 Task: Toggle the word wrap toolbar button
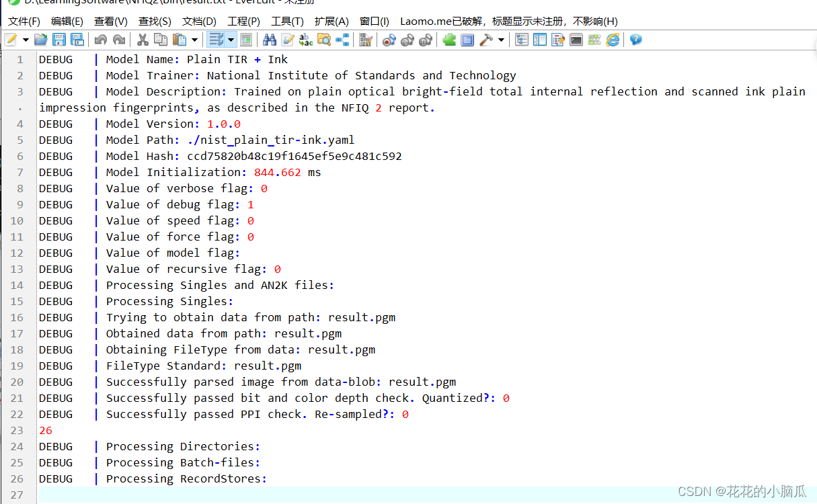tap(216, 40)
